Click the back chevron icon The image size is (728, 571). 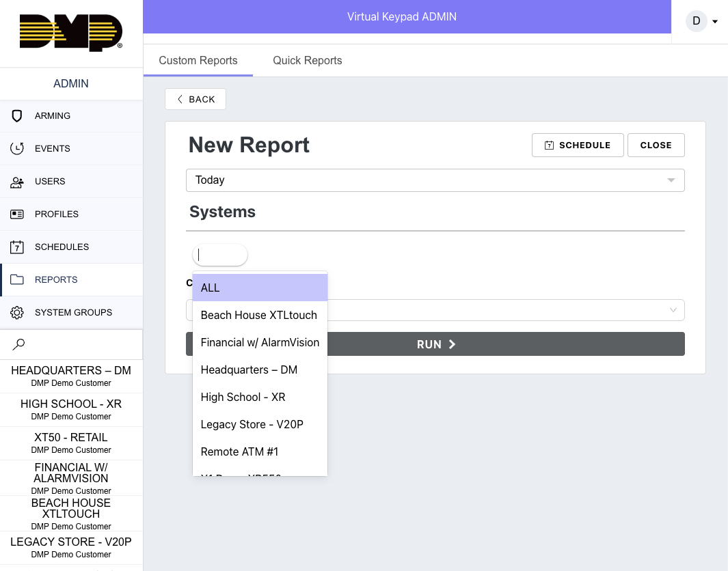[x=180, y=99]
